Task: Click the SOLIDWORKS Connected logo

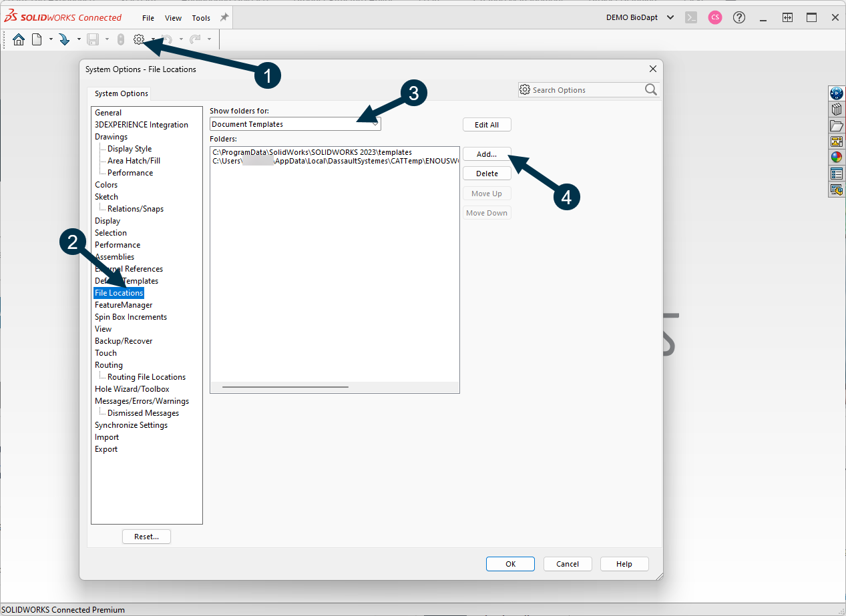Action: [62, 17]
